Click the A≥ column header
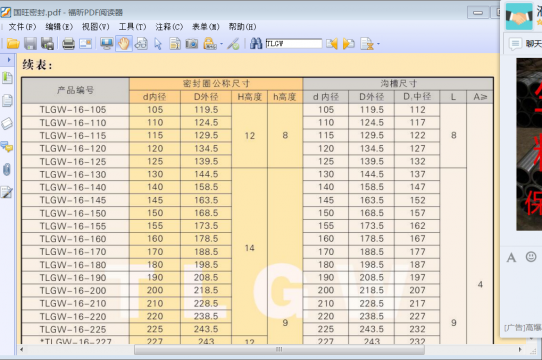The image size is (542, 360). [x=480, y=97]
